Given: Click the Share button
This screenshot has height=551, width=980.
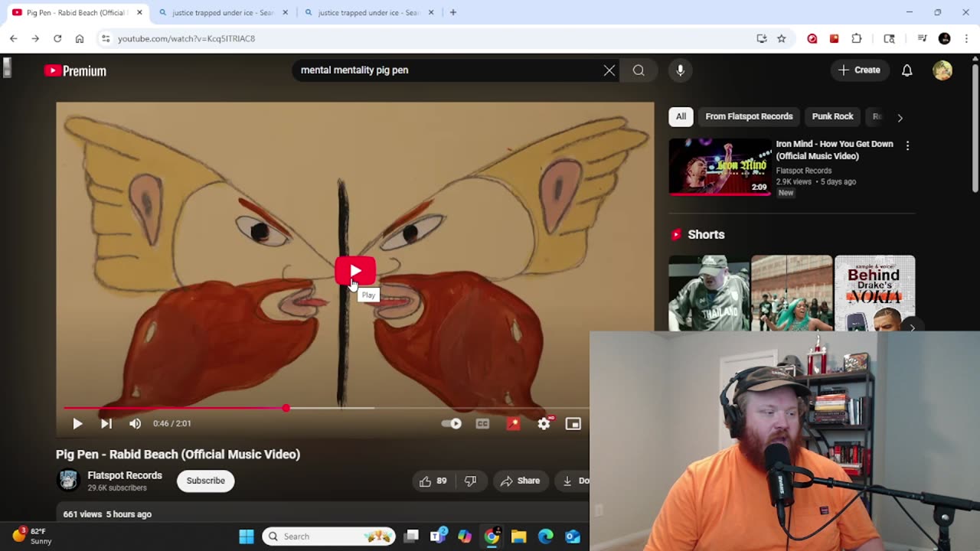Looking at the screenshot, I should (521, 481).
